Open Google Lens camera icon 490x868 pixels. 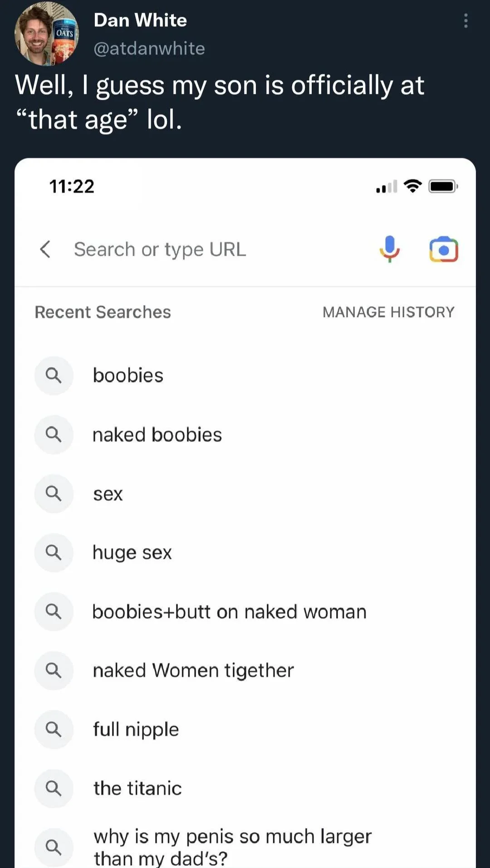[444, 249]
